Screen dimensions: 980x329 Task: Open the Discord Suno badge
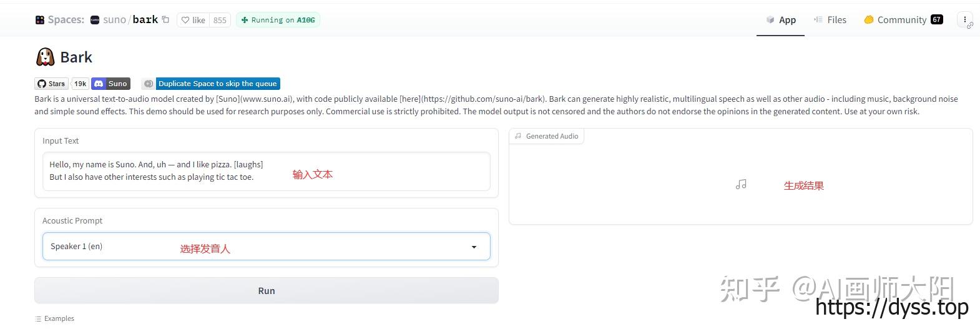pyautogui.click(x=110, y=84)
